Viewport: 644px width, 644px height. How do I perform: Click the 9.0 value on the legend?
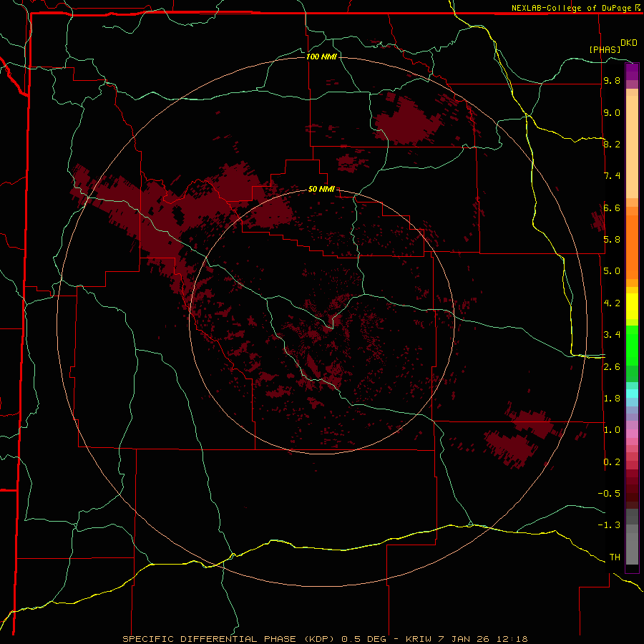click(x=612, y=112)
